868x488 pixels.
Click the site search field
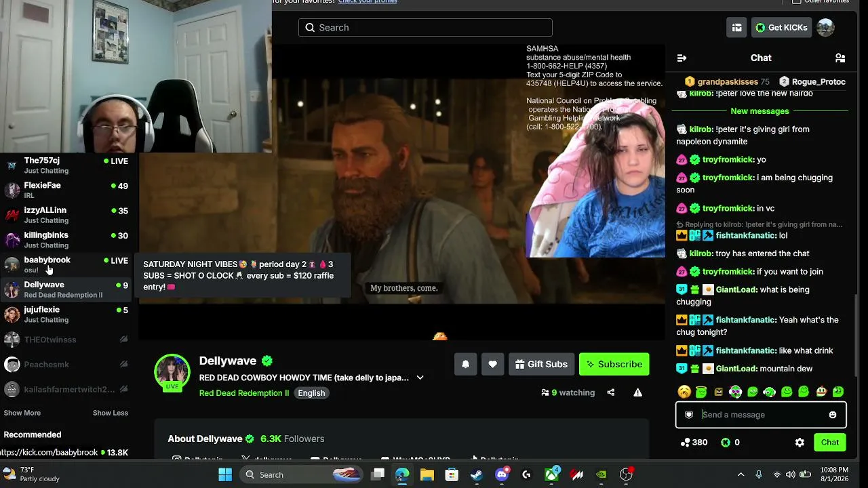point(425,28)
